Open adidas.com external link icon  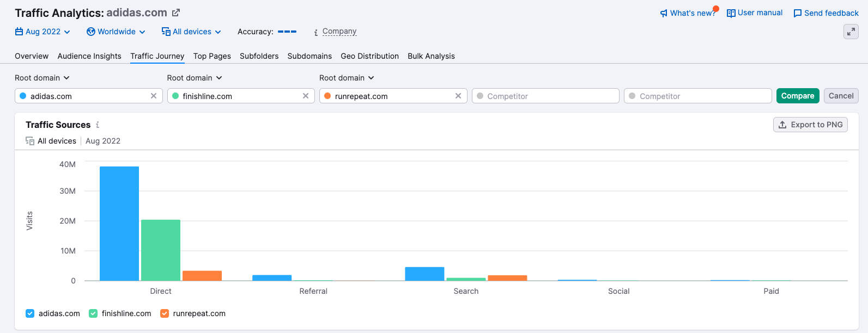(176, 13)
